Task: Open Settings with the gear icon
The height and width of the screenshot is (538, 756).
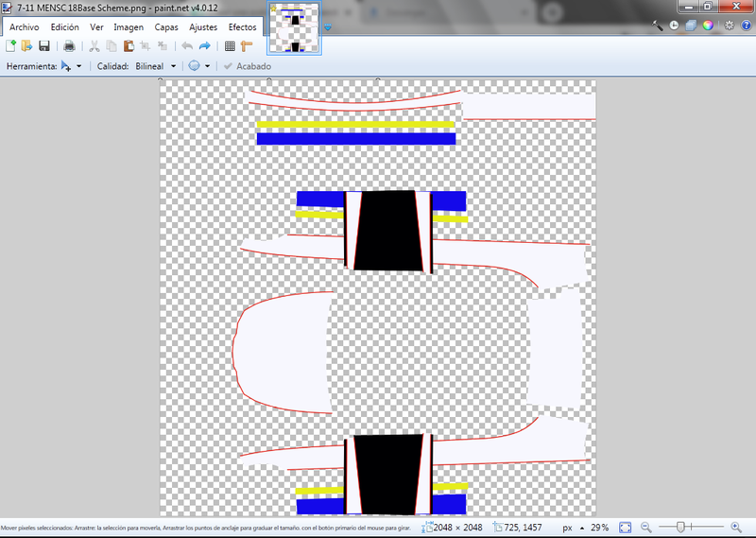Action: [x=729, y=26]
